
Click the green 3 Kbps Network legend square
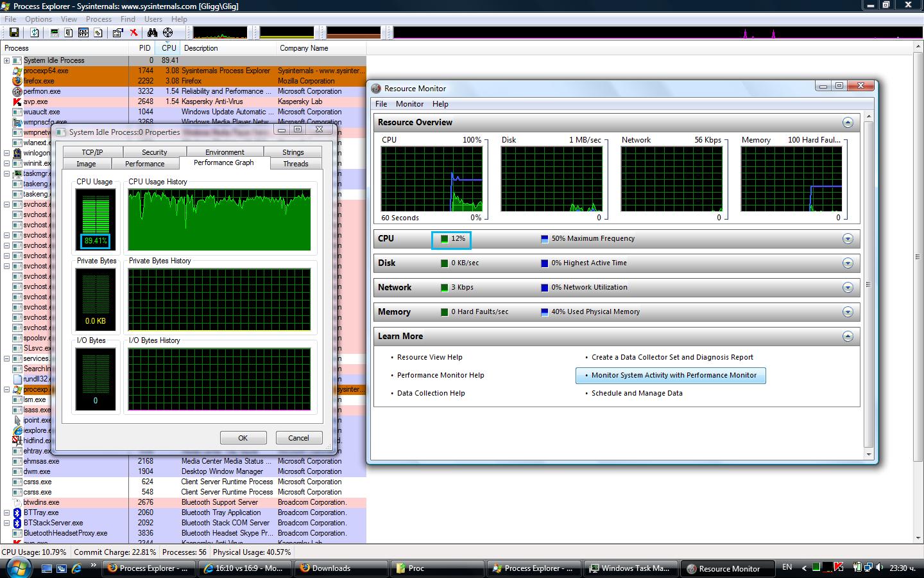444,288
